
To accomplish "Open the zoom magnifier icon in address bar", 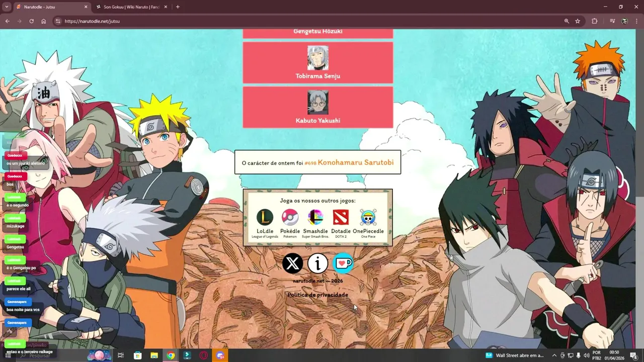I will pyautogui.click(x=567, y=21).
